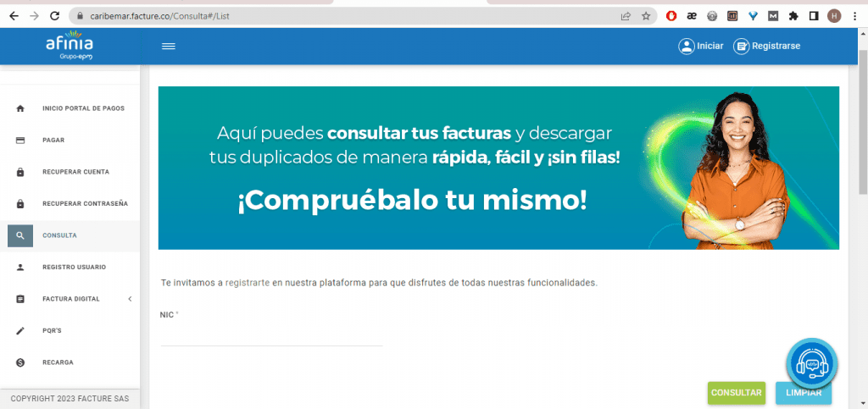Expand the Factura Digital submenu chevron
Screen dimensions: 868x409
pyautogui.click(x=130, y=299)
